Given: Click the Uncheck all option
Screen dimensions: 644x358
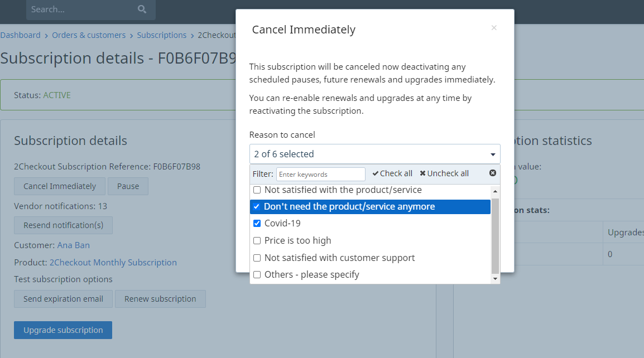Looking at the screenshot, I should [444, 173].
